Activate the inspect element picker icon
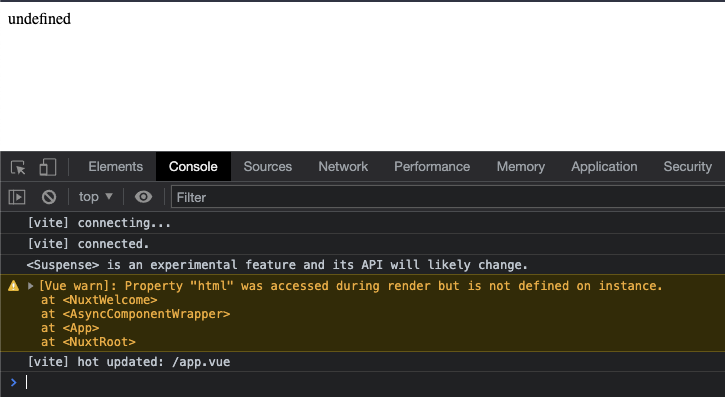Screen dimensions: 725x397 18,167
